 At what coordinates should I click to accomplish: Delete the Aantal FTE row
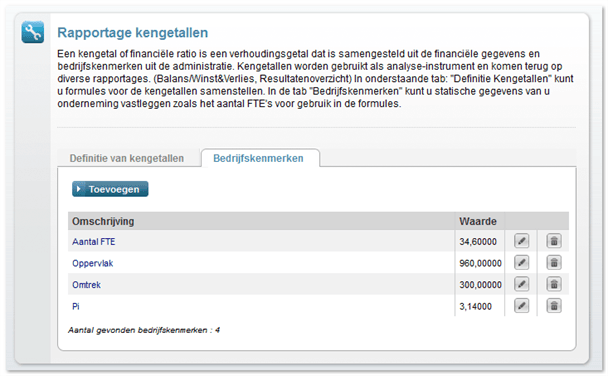click(x=554, y=241)
